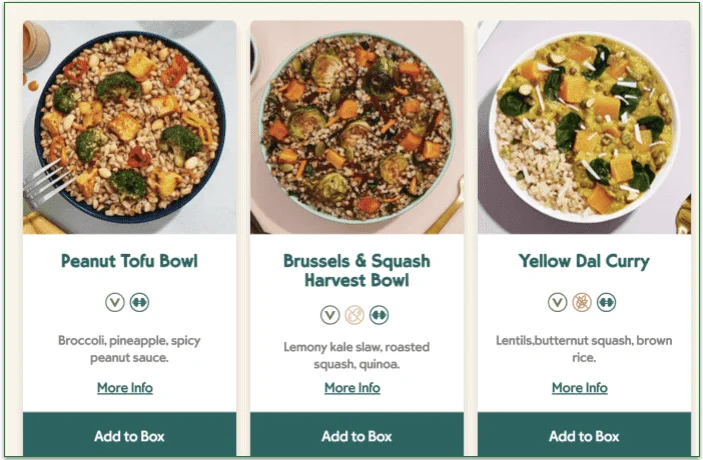The height and width of the screenshot is (460, 703).
Task: Click the high-protein dumbbell icon under Yellow Dal Curry
Action: (606, 302)
